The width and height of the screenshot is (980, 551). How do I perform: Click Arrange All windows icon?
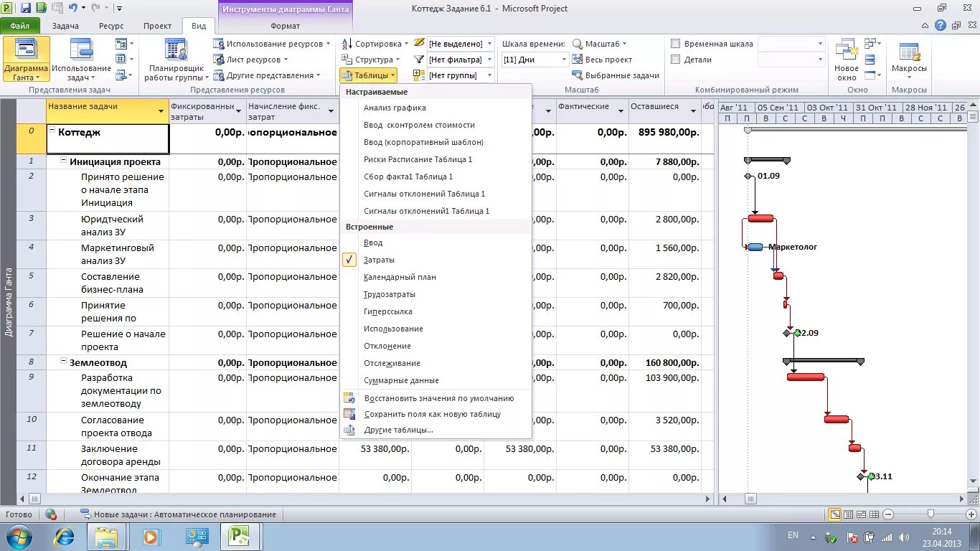[869, 44]
